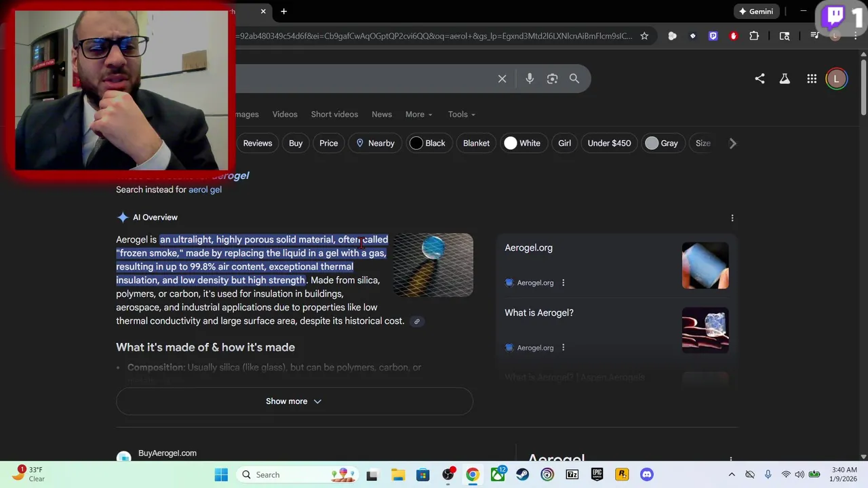Open Chrome media controls icon

[815, 36]
